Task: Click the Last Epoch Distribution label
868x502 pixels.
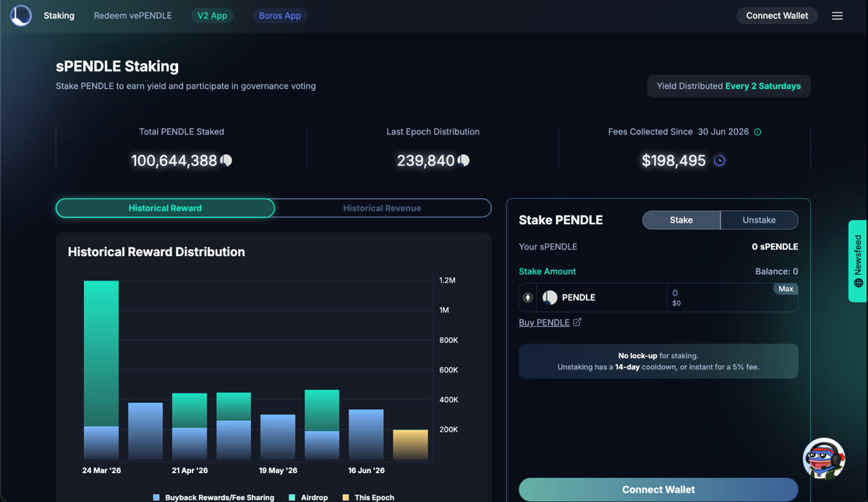Action: pos(433,132)
